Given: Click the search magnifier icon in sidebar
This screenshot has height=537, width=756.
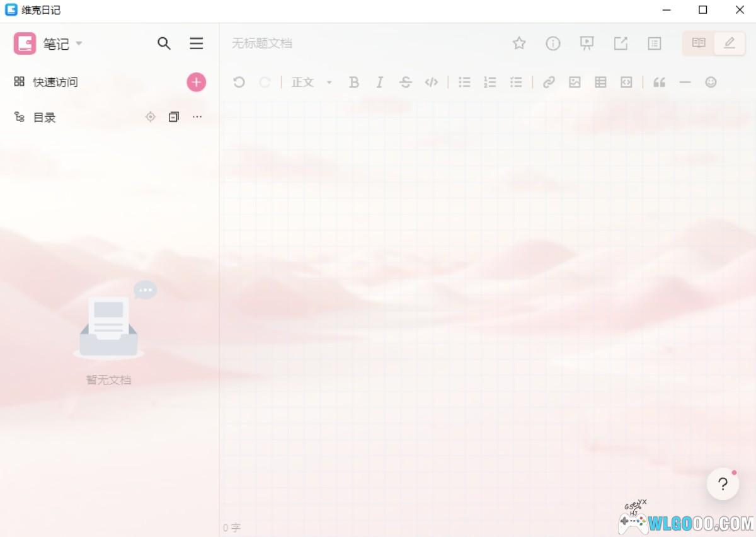Looking at the screenshot, I should [164, 43].
